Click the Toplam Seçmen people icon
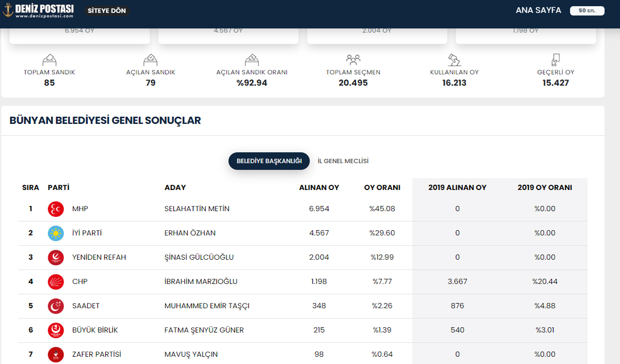The width and height of the screenshot is (620, 364). pyautogui.click(x=353, y=59)
